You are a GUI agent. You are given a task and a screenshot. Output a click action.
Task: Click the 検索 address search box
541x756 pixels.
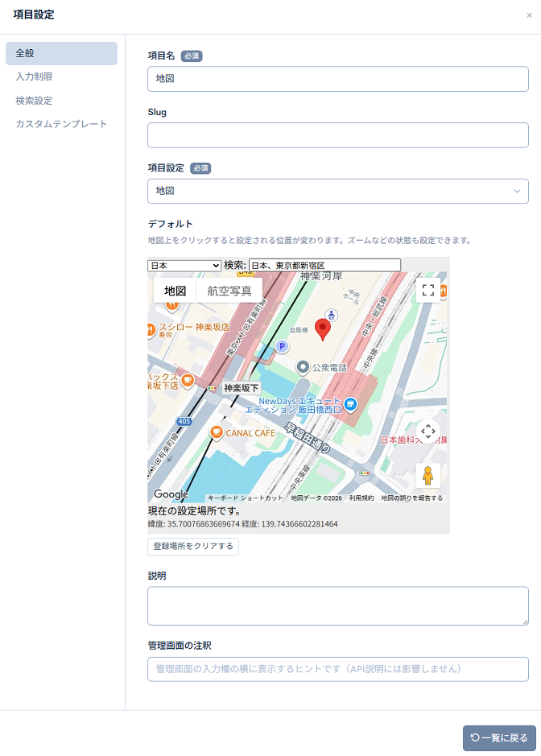tap(324, 265)
